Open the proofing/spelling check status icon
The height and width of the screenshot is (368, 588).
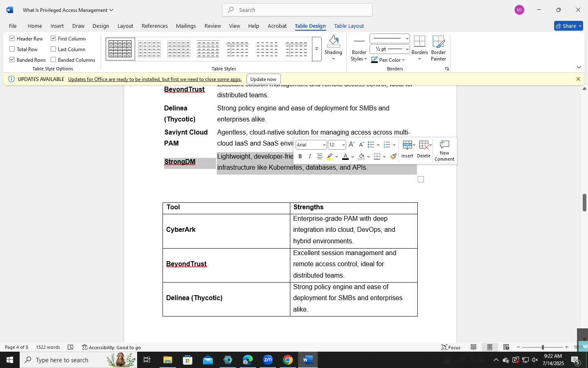click(71, 347)
